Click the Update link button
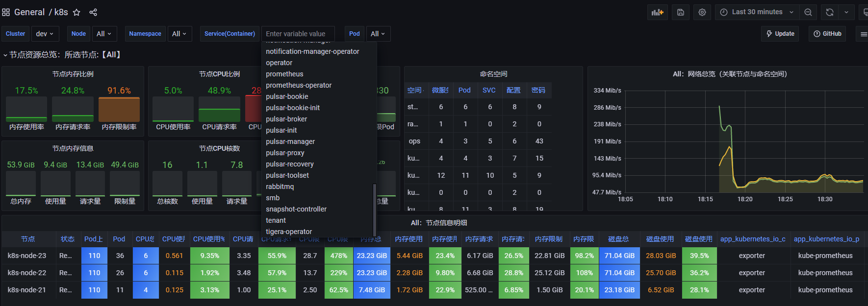This screenshot has width=868, height=306. 780,34
